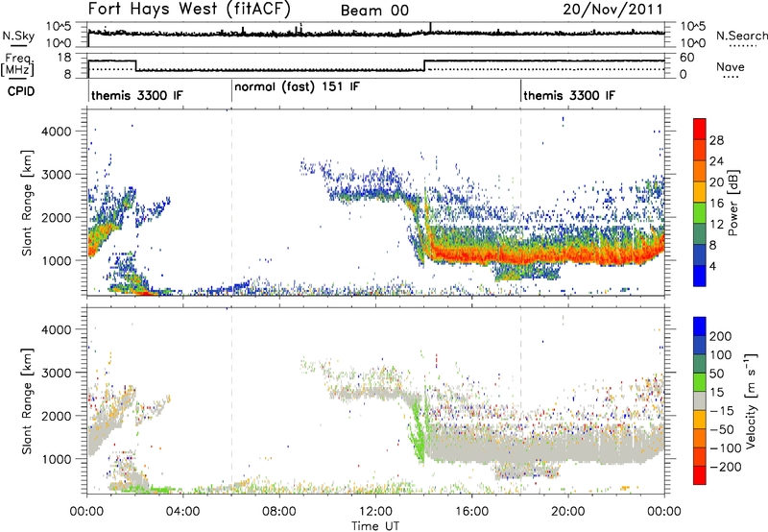Click the 'Power [dB]' color bar label
The width and height of the screenshot is (768, 532).
733,203
